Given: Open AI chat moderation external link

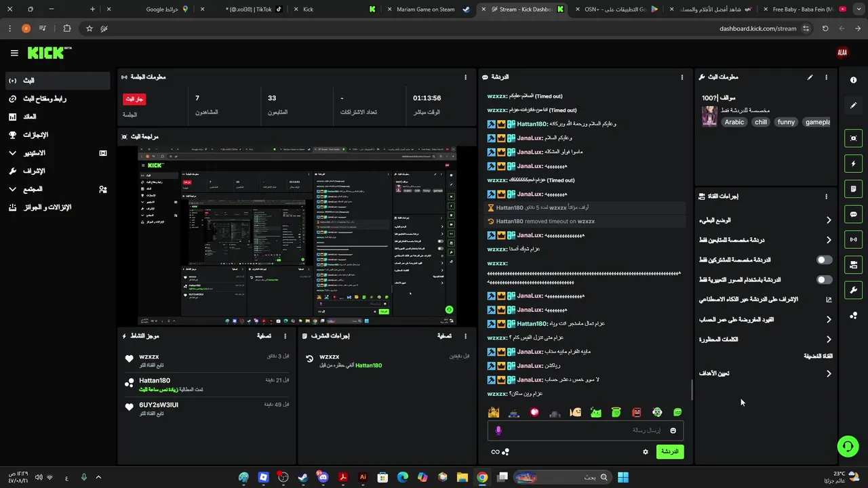Looking at the screenshot, I should coord(829,300).
